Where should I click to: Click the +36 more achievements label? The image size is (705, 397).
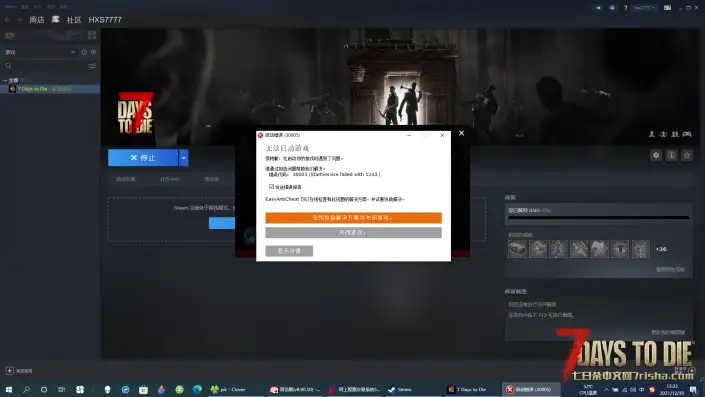coord(661,249)
